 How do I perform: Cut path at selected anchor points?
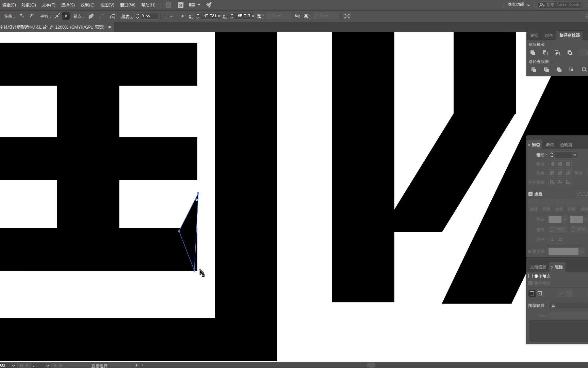(112, 16)
